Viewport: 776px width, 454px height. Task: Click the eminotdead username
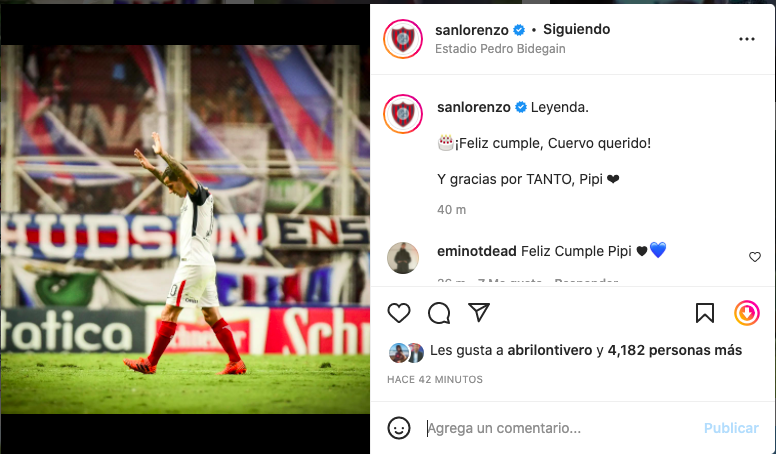point(477,251)
